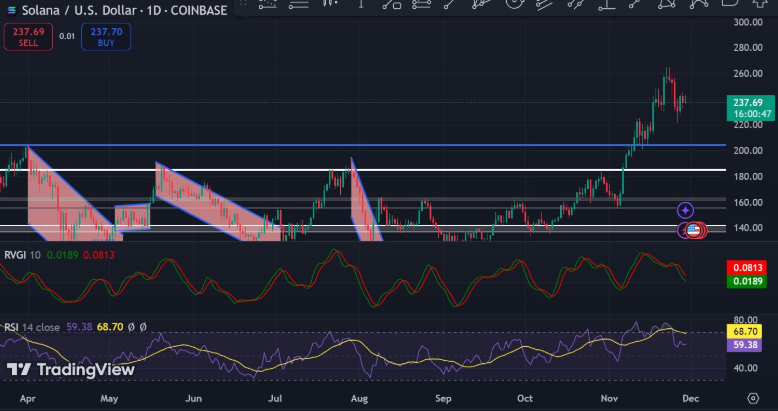Click 180.00 on the price axis
Viewport: 778px width, 411px height.
tap(748, 177)
